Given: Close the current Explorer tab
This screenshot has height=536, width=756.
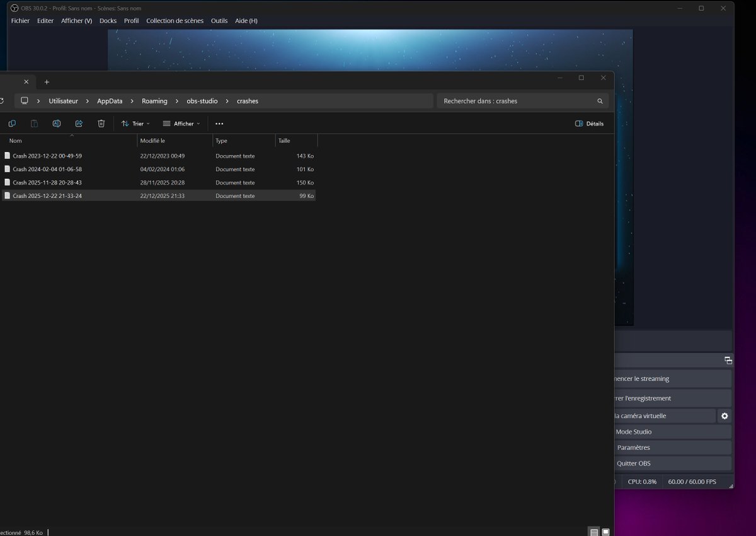Looking at the screenshot, I should pos(26,81).
